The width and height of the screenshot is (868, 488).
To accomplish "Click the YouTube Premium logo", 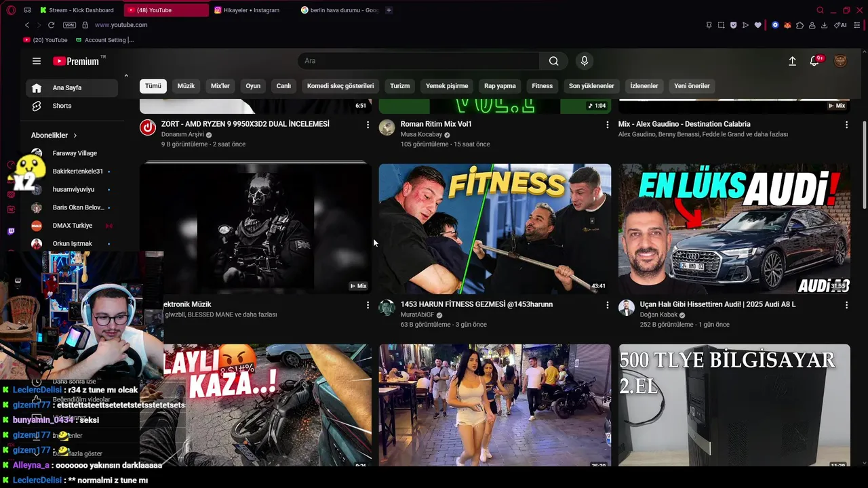I will coord(77,61).
